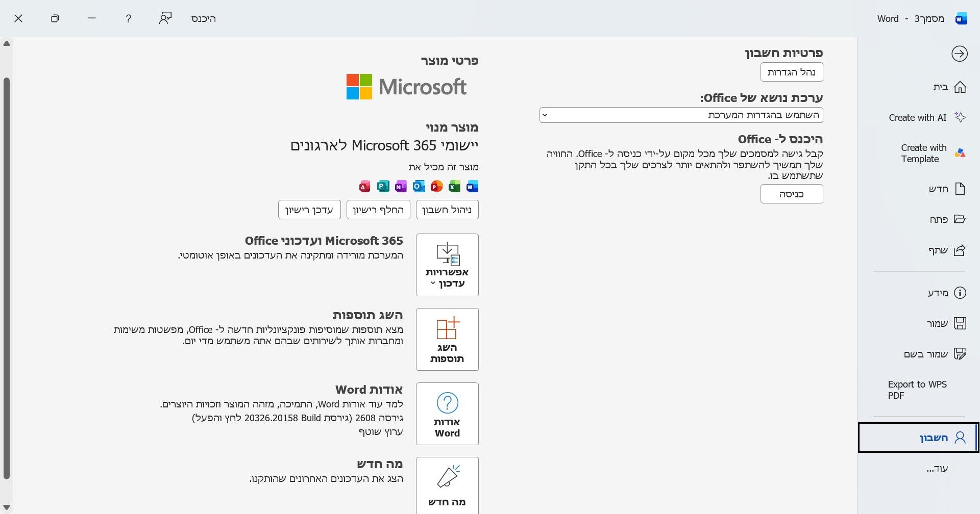Click the Outlook app icon in product list
Screen dimensions: 980x514
[x=419, y=187]
